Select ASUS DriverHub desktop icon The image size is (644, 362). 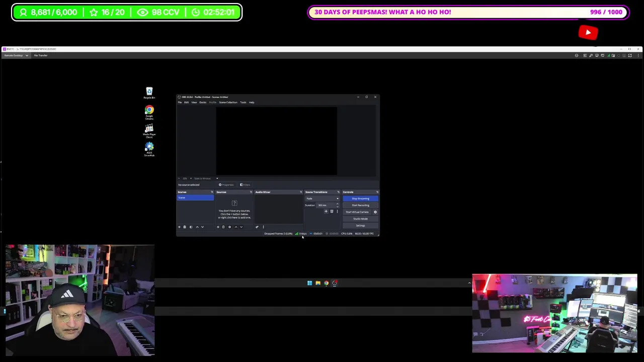(149, 149)
